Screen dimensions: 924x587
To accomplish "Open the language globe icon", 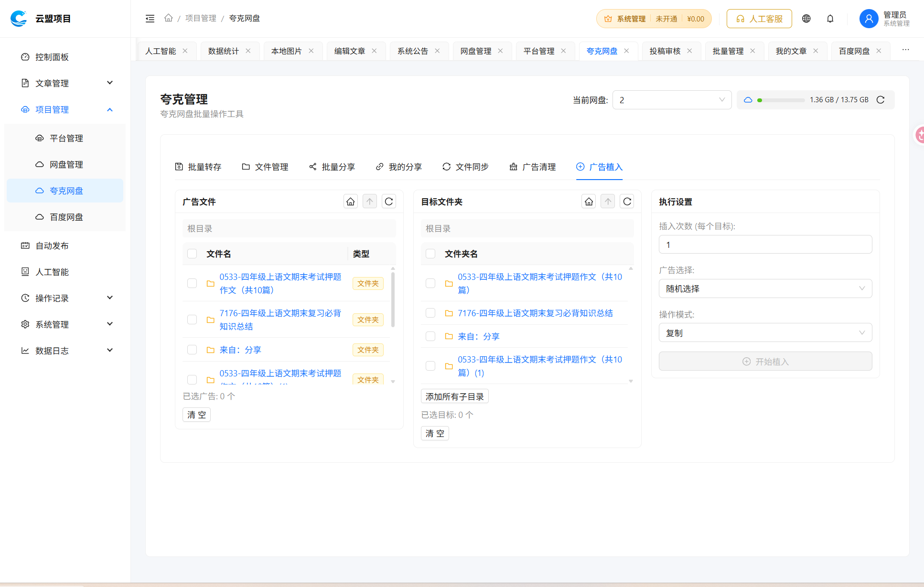I will [x=806, y=19].
